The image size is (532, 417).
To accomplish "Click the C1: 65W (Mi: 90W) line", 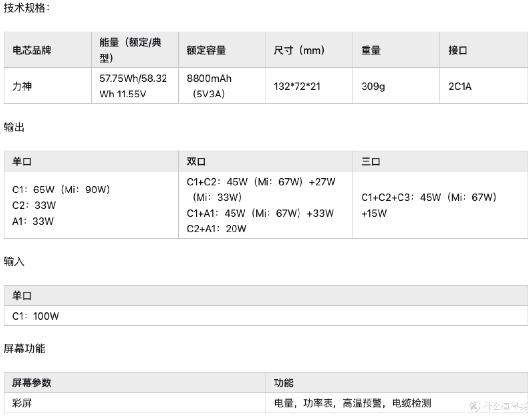I will point(61,190).
